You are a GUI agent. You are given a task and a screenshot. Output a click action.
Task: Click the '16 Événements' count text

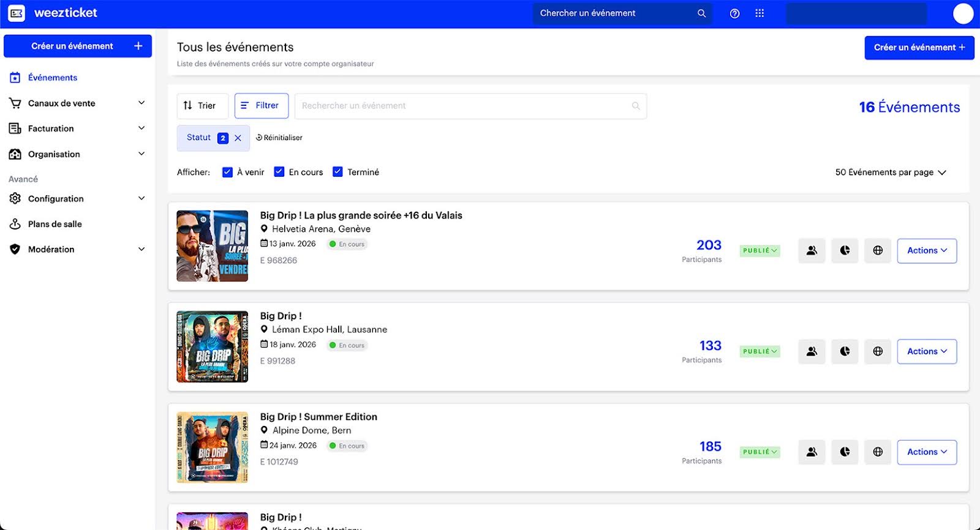910,107
